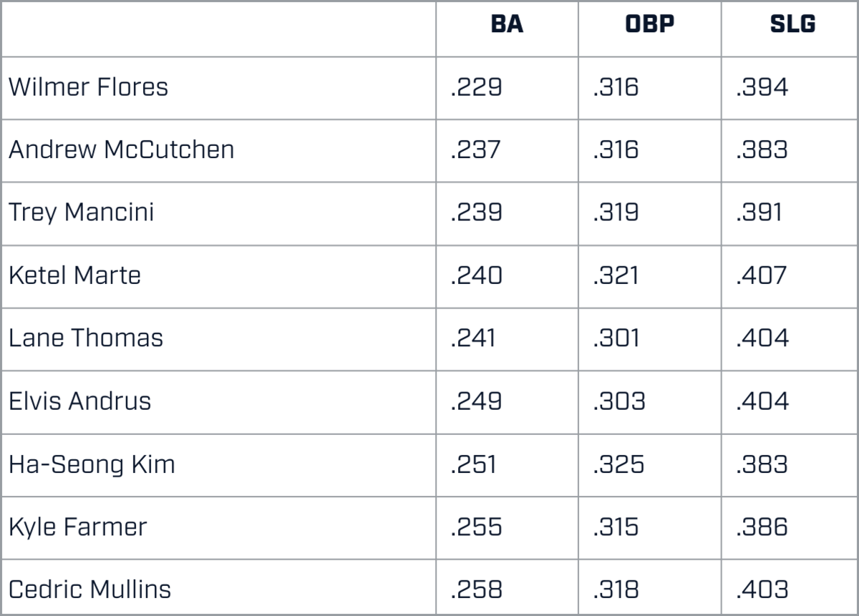Select Andrew McCutchen's name cell
Viewport: 859px width, 616px height.
coord(122,150)
